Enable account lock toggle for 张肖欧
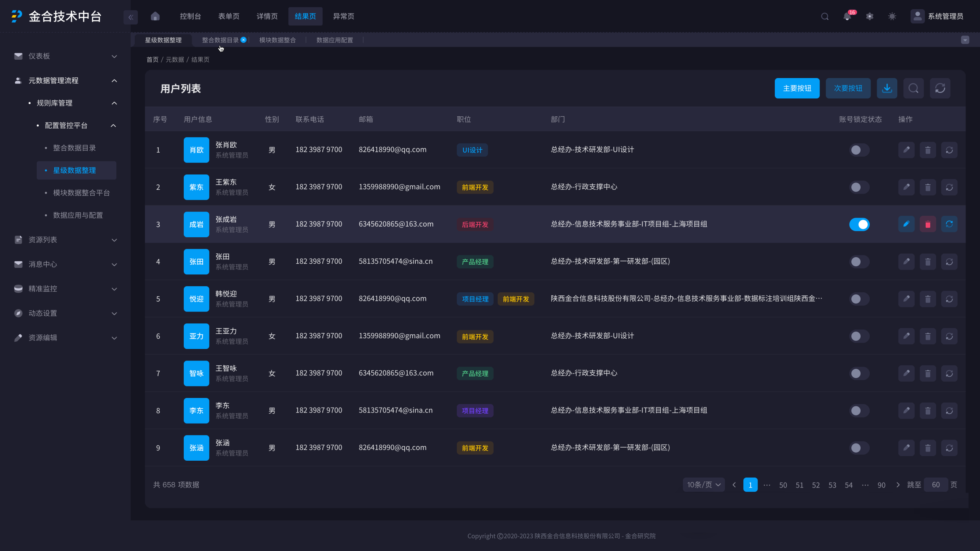Viewport: 980px width, 551px height. tap(859, 150)
